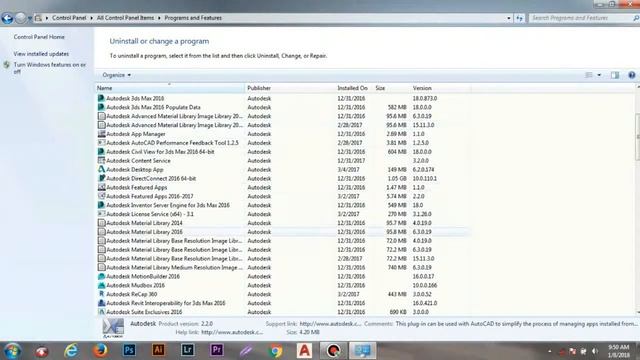This screenshot has height=360, width=640.
Task: Click the volume speaker tray icon
Action: click(x=595, y=351)
